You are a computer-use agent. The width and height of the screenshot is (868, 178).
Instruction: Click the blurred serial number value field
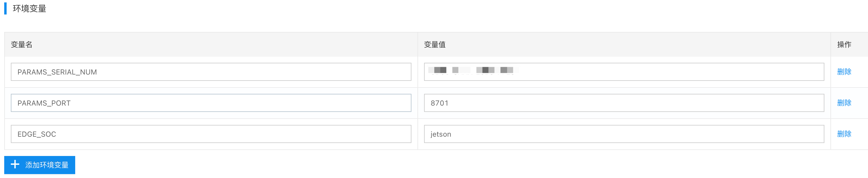[624, 72]
